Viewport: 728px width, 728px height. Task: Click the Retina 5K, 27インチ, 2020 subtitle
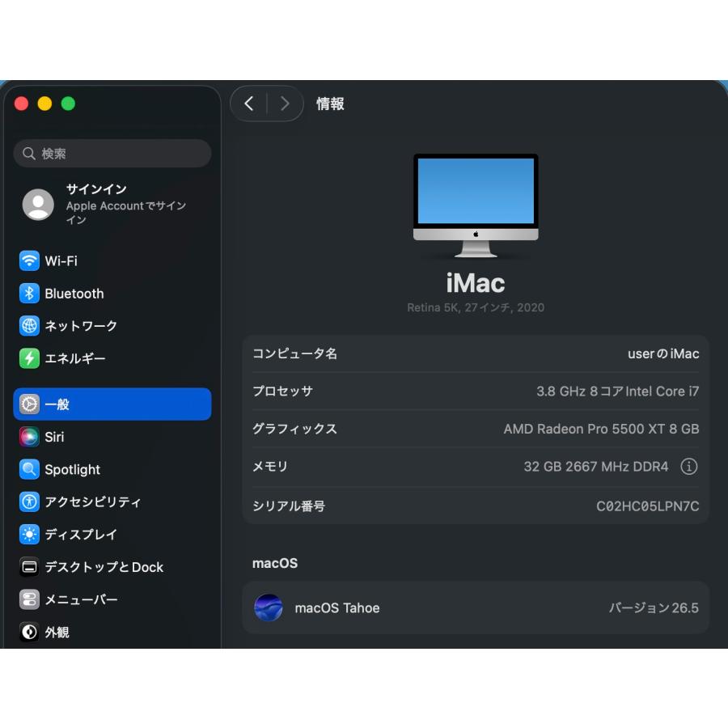[x=476, y=307]
